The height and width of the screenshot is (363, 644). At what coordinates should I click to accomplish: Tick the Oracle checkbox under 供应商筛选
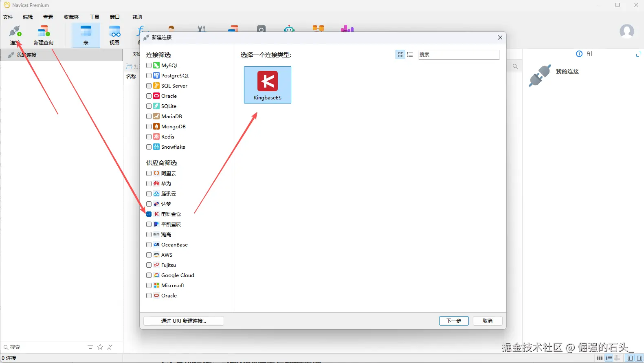(149, 295)
